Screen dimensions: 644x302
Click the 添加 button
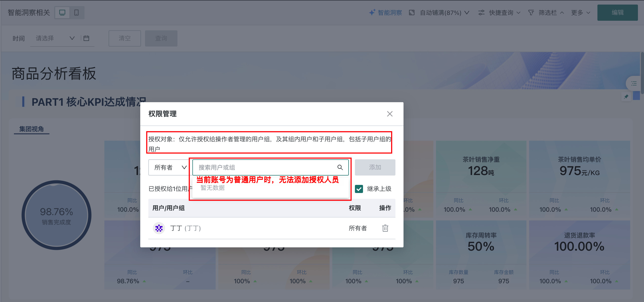point(375,167)
